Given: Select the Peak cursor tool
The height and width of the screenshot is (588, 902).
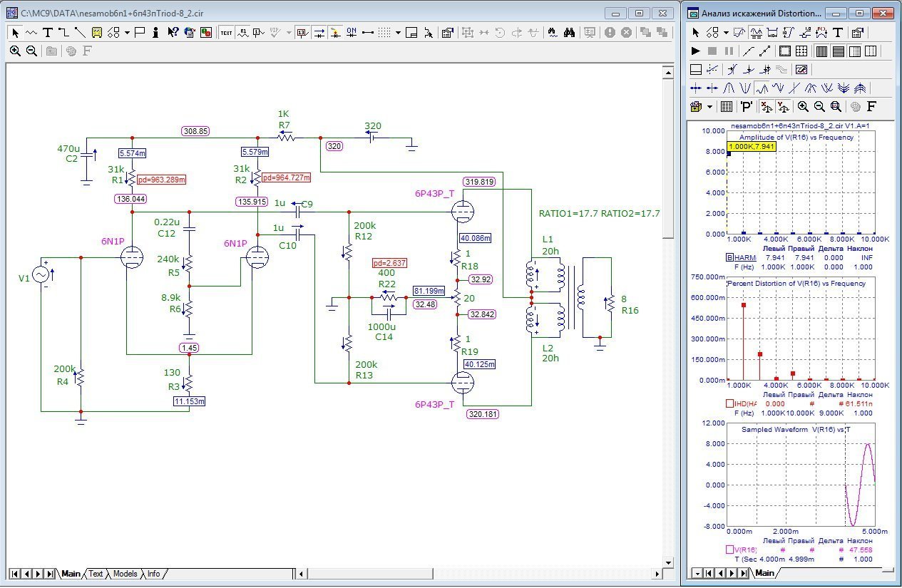Looking at the screenshot, I should point(729,88).
